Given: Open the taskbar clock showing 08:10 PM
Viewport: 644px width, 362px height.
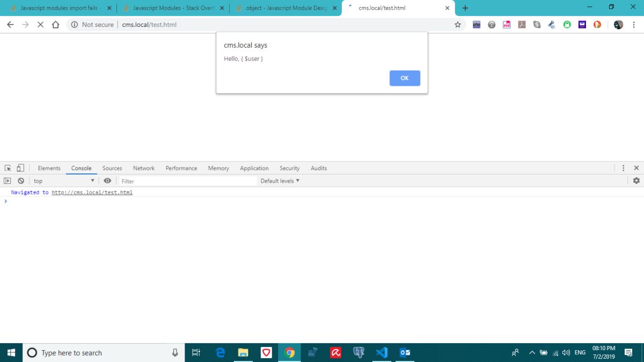Looking at the screenshot, I should pyautogui.click(x=604, y=352).
